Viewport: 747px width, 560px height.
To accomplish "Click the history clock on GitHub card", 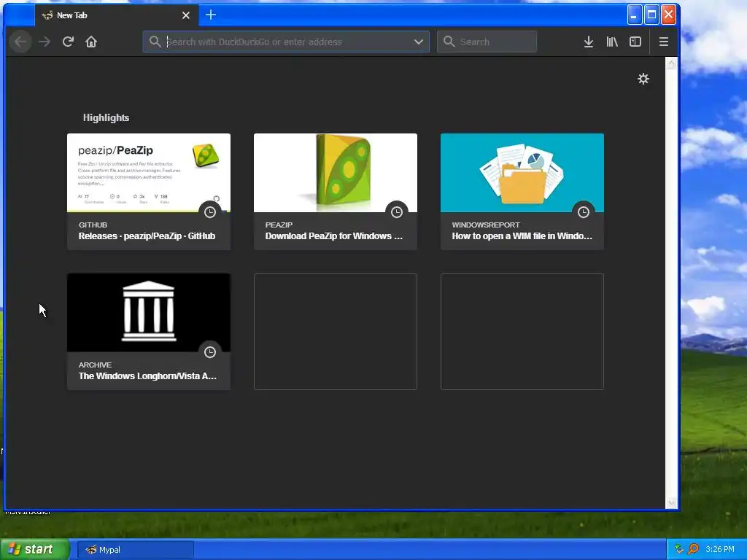I will pos(210,212).
